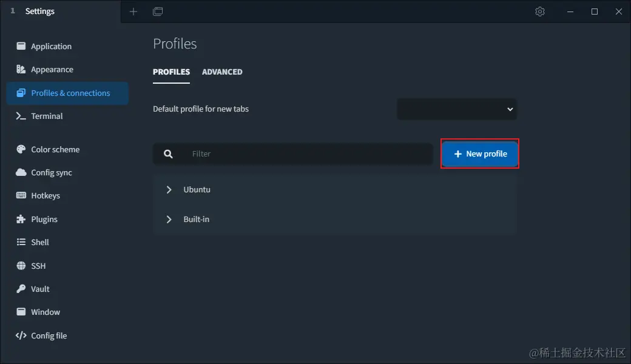Screen dimensions: 631x364
Task: Open settings via the gear icon
Action: pyautogui.click(x=539, y=12)
